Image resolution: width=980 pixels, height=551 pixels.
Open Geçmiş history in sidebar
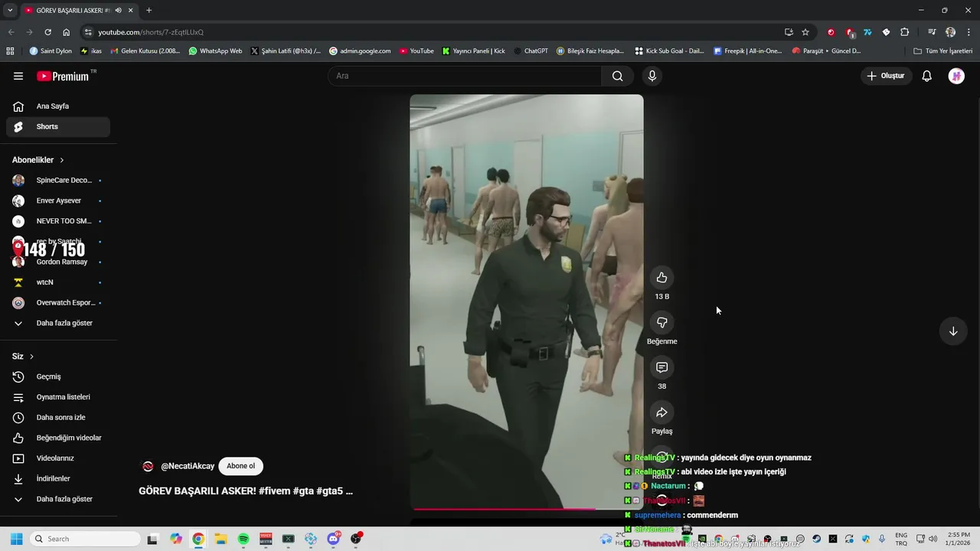[58, 377]
